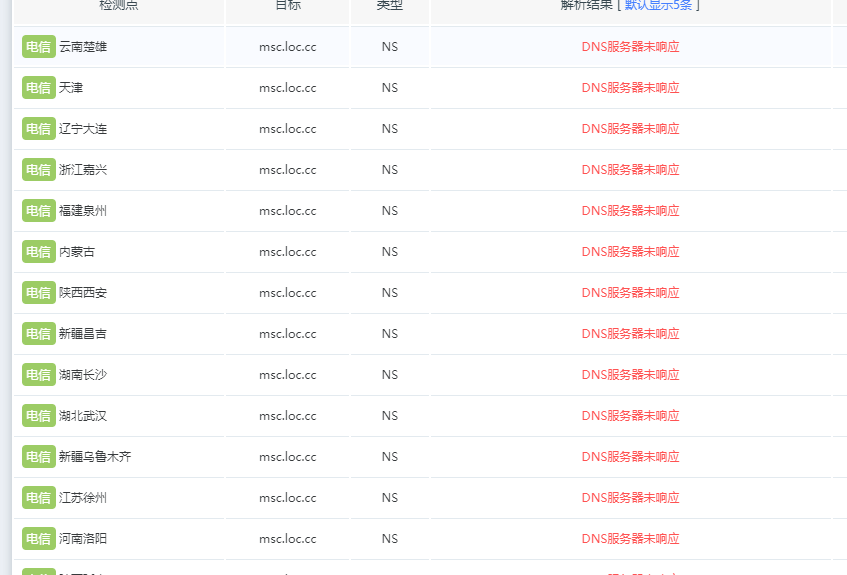
Task: Click the 解析结果 column header text
Action: pyautogui.click(x=587, y=4)
